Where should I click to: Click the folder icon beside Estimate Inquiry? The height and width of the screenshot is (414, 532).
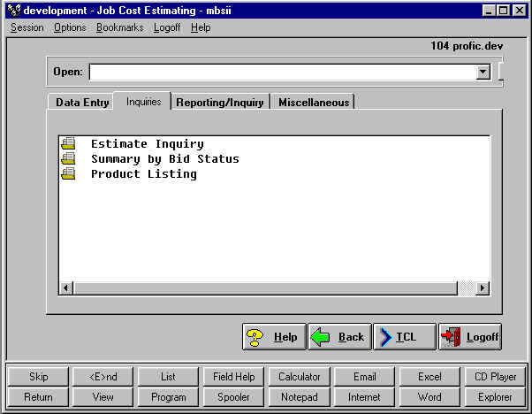click(x=68, y=143)
